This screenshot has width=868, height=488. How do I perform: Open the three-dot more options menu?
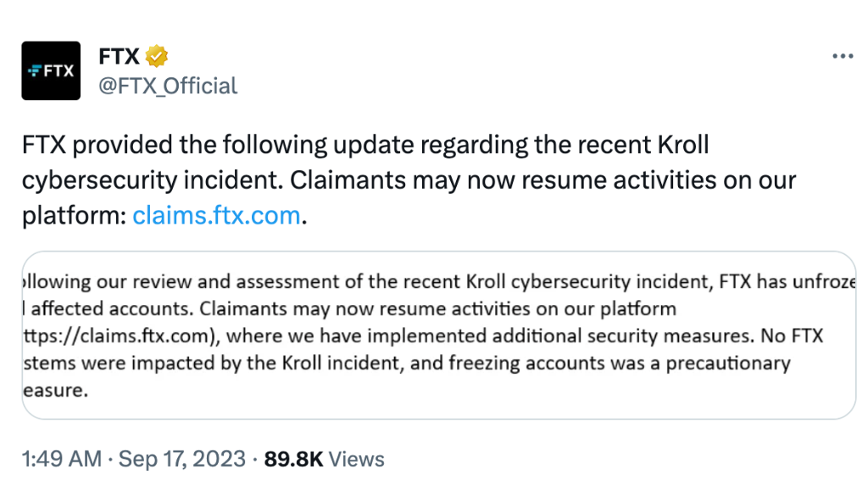pos(843,56)
